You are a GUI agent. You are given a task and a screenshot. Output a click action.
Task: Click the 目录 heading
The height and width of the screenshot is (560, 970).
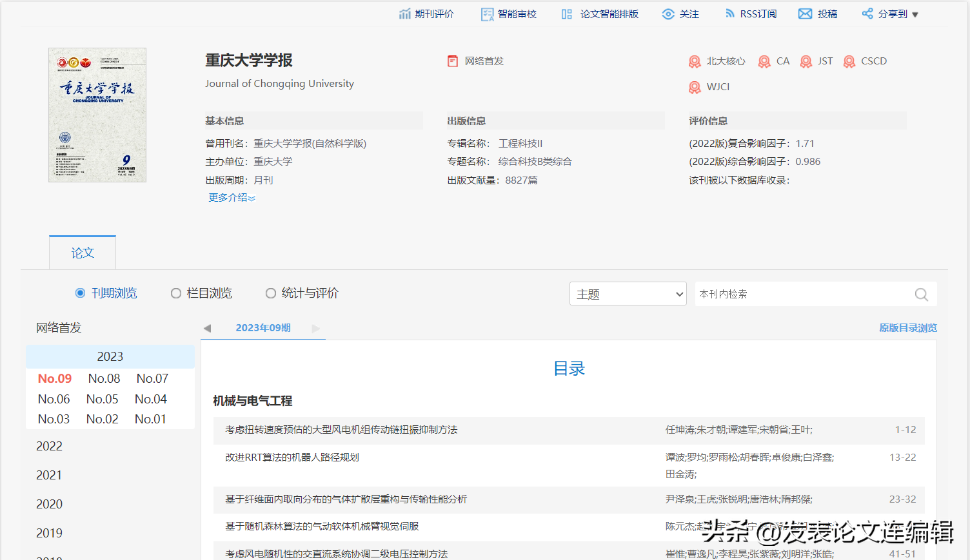coord(569,369)
